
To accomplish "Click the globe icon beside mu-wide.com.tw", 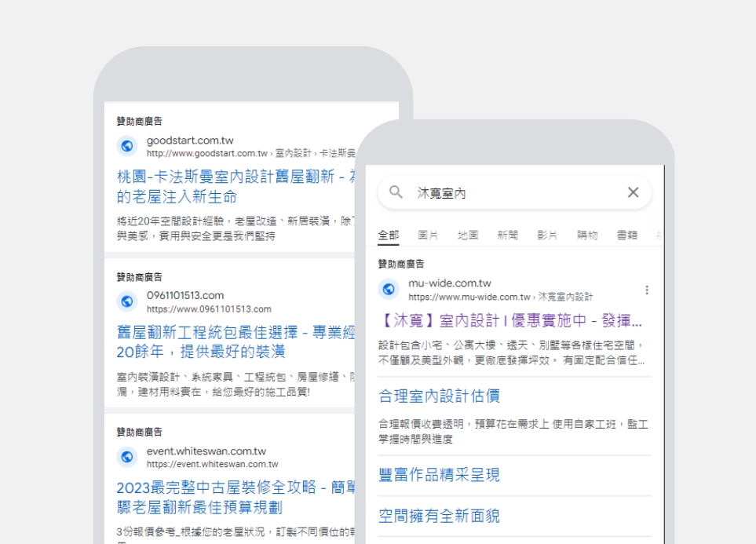I will pyautogui.click(x=389, y=290).
